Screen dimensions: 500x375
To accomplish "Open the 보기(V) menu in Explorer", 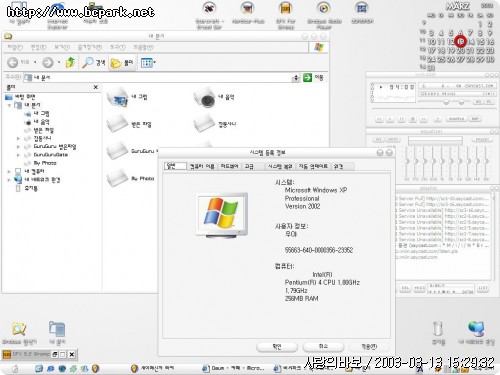I will pyautogui.click(x=62, y=48).
